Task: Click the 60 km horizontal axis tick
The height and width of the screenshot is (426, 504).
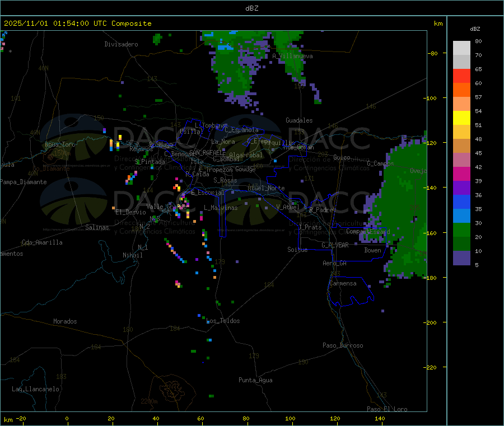Action: [200, 418]
